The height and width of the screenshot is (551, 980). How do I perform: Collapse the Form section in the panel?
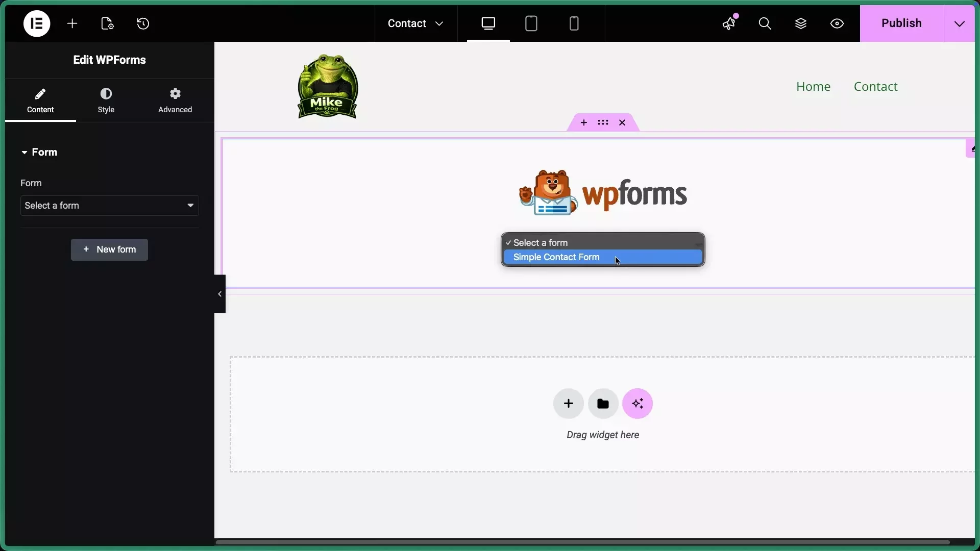pos(24,152)
